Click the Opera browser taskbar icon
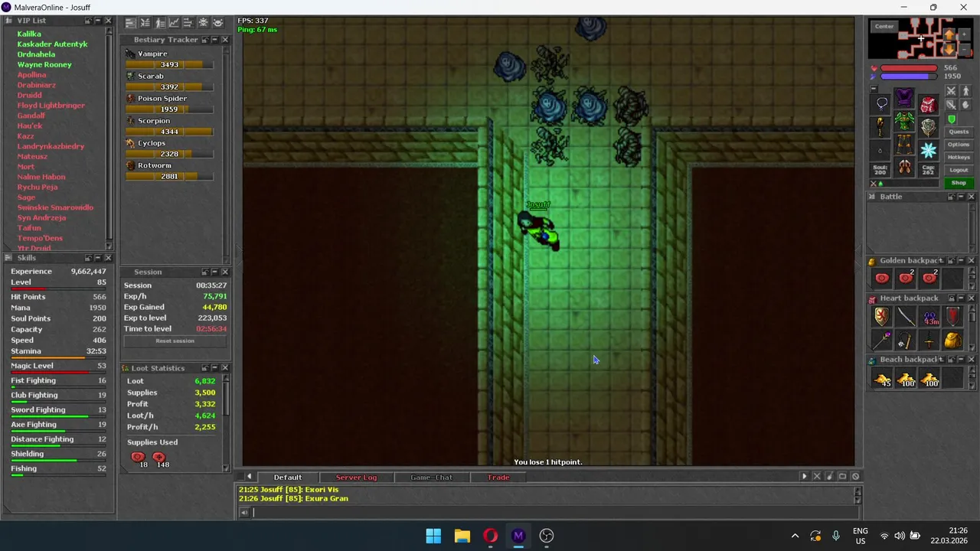 [x=490, y=536]
